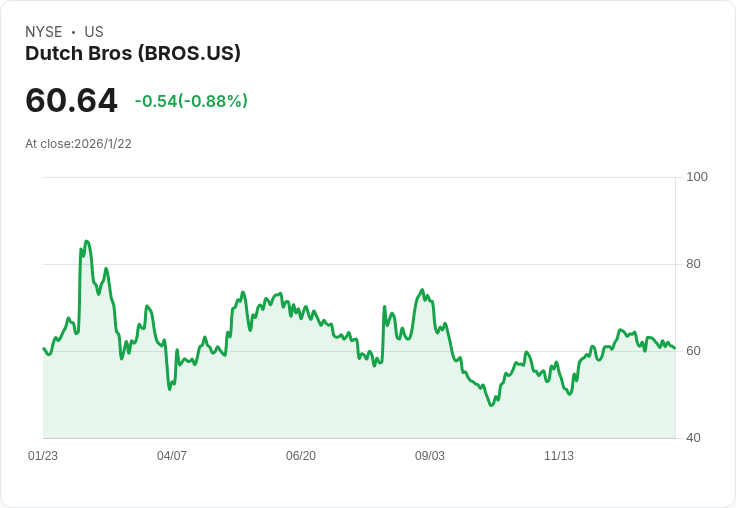Click the 60 y-axis label
Screen dimensions: 736x508
(x=693, y=351)
